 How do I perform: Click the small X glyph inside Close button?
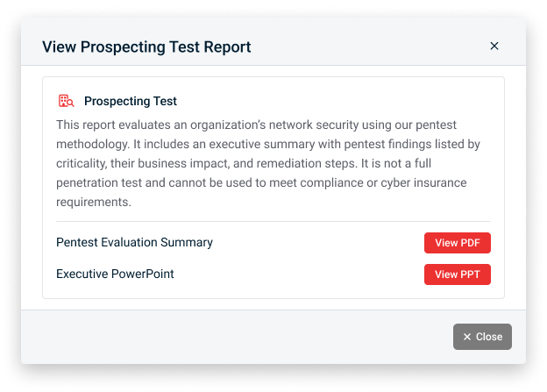click(467, 337)
